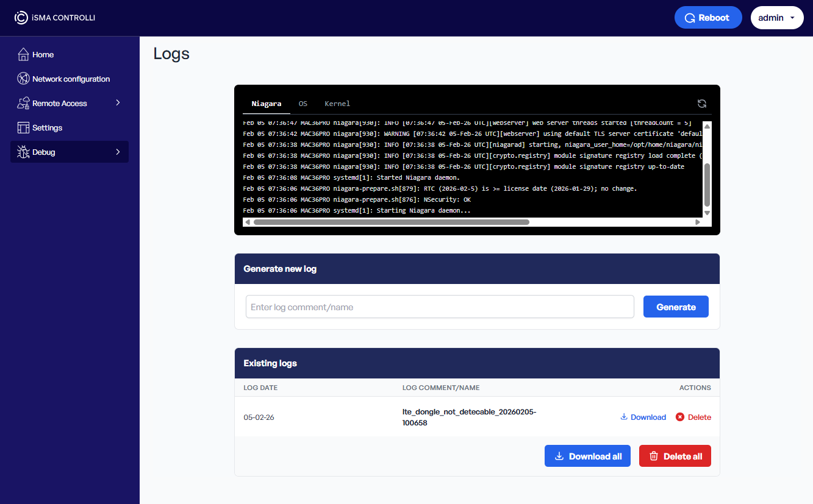Switch to the Kernel log tab

(x=337, y=104)
